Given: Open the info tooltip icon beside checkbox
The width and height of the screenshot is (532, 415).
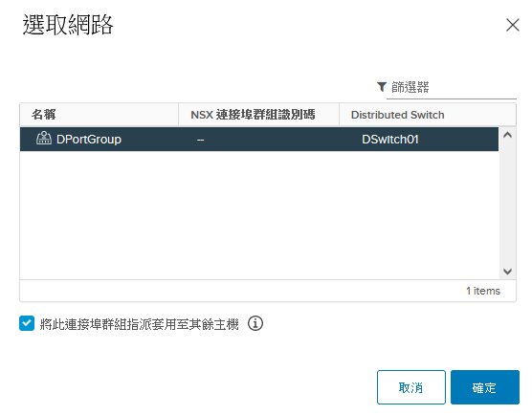Looking at the screenshot, I should 255,323.
